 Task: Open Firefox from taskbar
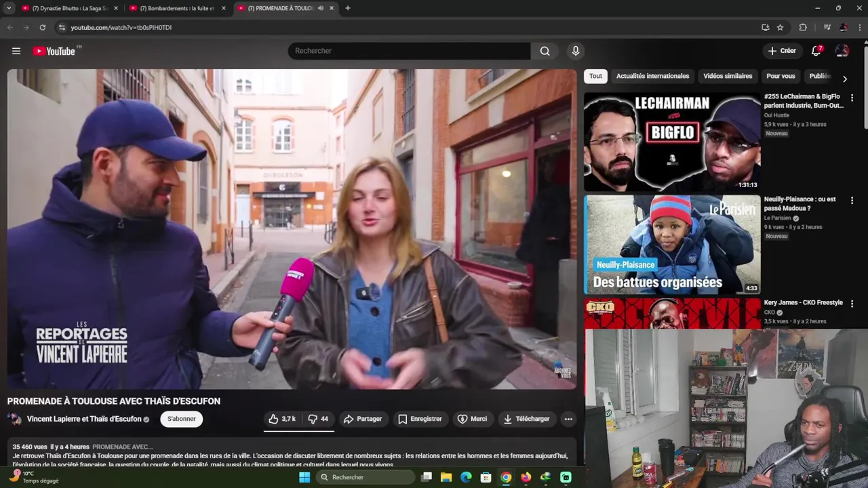coord(526,477)
